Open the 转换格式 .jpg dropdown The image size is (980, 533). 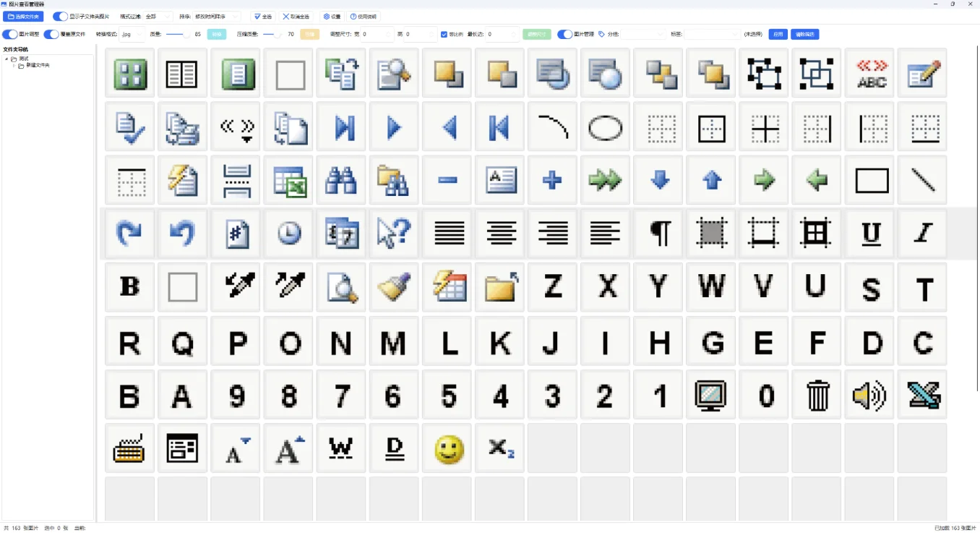pyautogui.click(x=132, y=34)
